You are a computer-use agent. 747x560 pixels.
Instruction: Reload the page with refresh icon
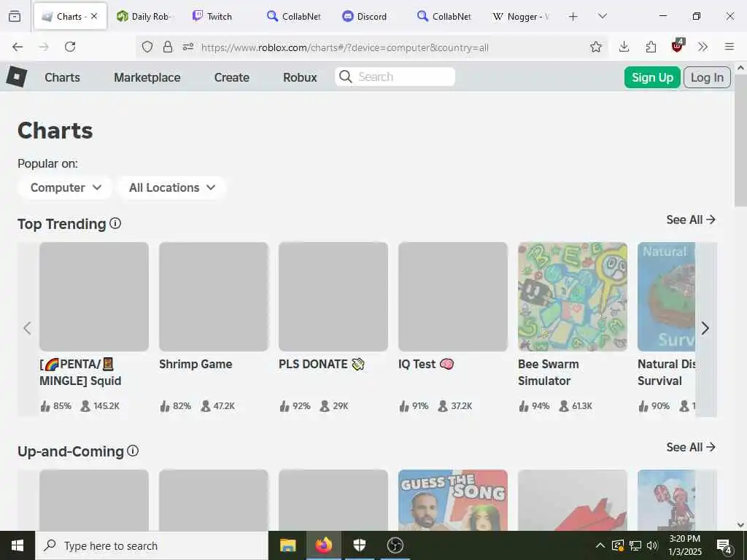click(x=70, y=47)
